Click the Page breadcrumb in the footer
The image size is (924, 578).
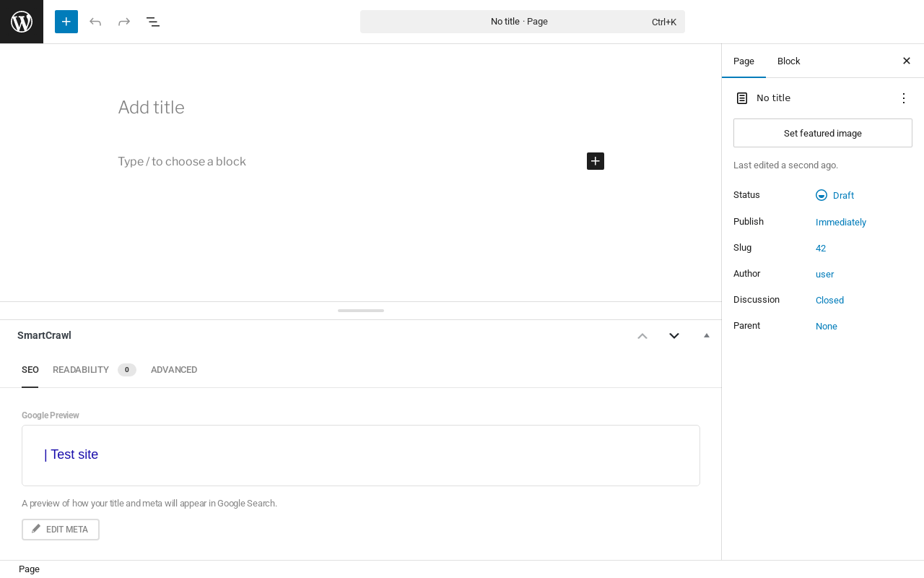pos(29,569)
